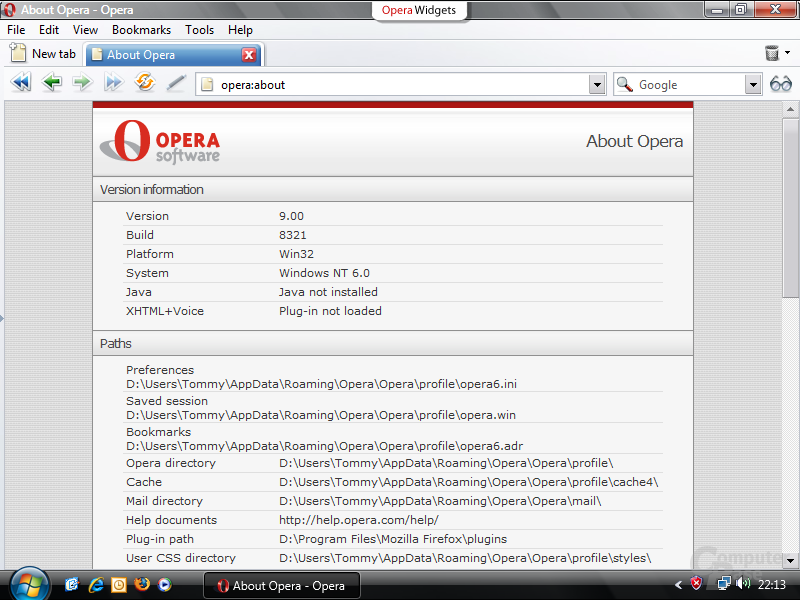The image size is (800, 600).
Task: Launch Firefox from quick launch
Action: (142, 584)
